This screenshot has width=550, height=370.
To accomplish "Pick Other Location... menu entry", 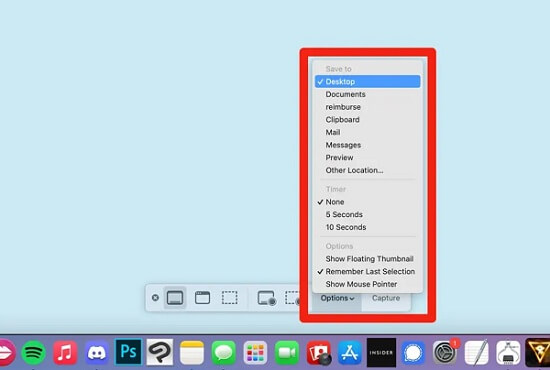I will point(368,170).
